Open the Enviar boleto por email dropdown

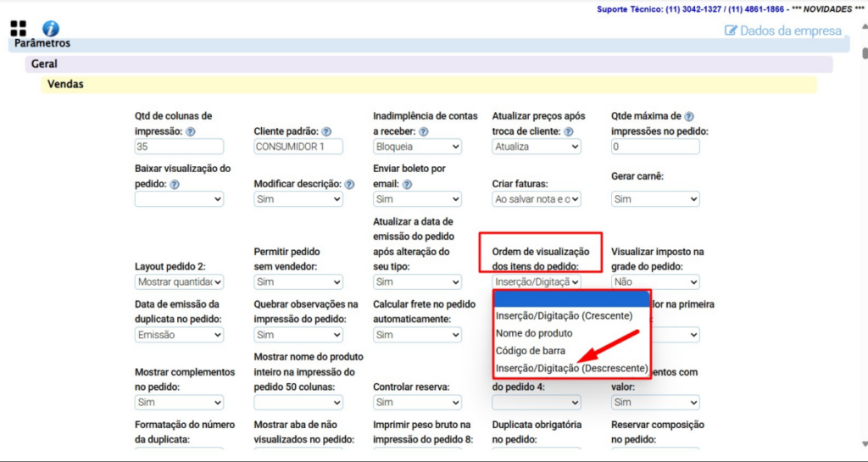[x=417, y=199]
